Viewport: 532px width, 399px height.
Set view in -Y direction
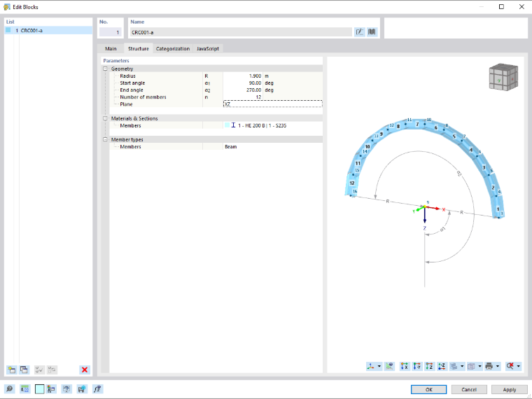[x=417, y=366]
